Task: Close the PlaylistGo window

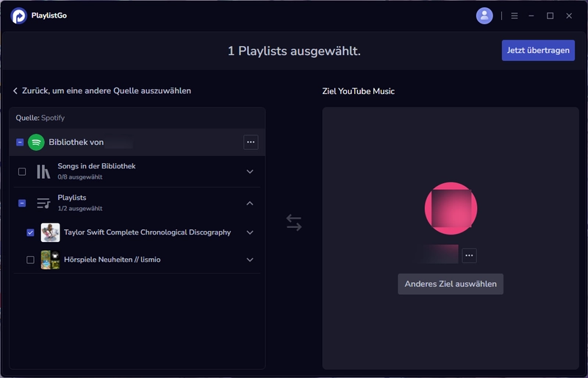Action: [x=569, y=15]
